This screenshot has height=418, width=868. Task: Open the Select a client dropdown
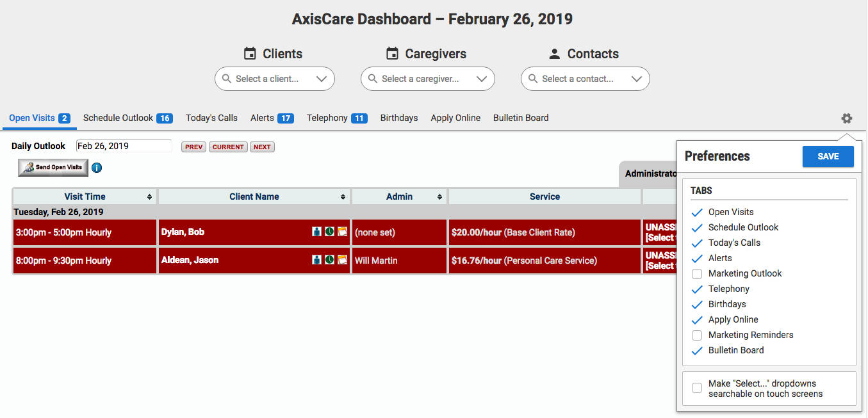[274, 78]
